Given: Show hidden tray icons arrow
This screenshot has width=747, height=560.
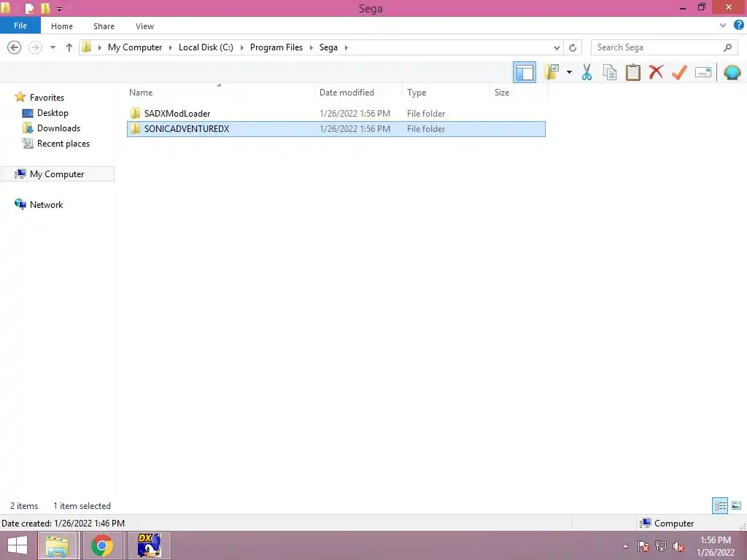Looking at the screenshot, I should pyautogui.click(x=625, y=546).
